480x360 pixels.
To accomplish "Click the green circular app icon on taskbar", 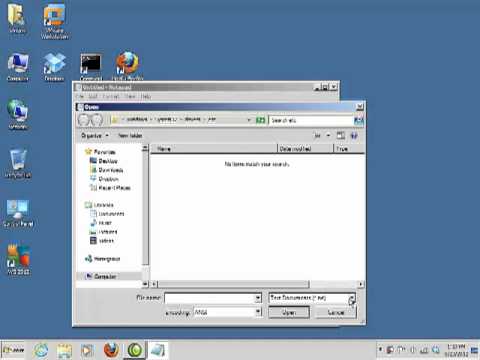I will 135,350.
